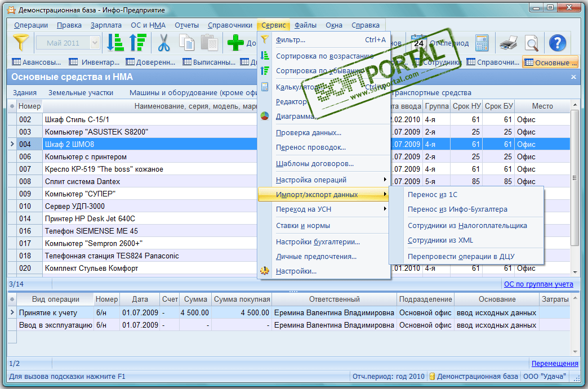Image resolution: width=588 pixels, height=389 pixels.
Task: Click the clipboard paste toolbar icon
Action: (210, 43)
